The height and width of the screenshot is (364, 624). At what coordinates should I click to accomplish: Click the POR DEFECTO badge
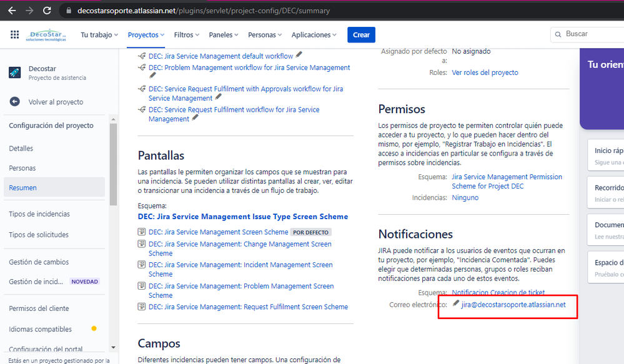coord(311,232)
